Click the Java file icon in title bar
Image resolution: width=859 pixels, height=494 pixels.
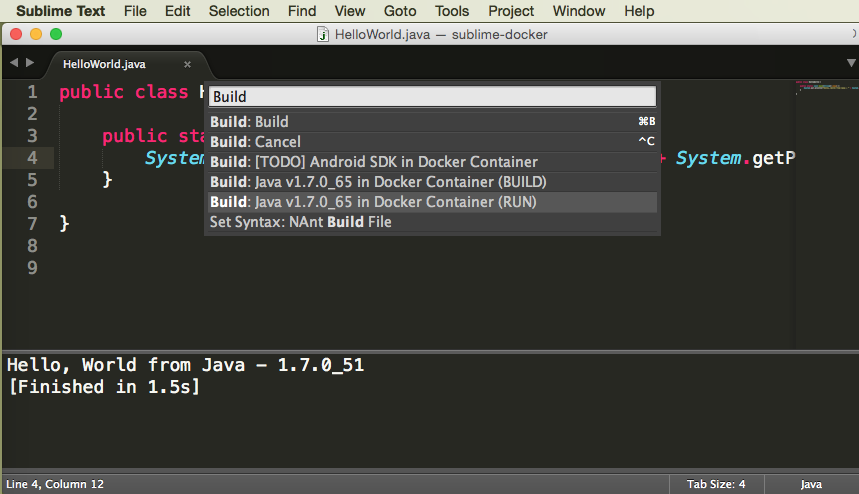tap(323, 35)
